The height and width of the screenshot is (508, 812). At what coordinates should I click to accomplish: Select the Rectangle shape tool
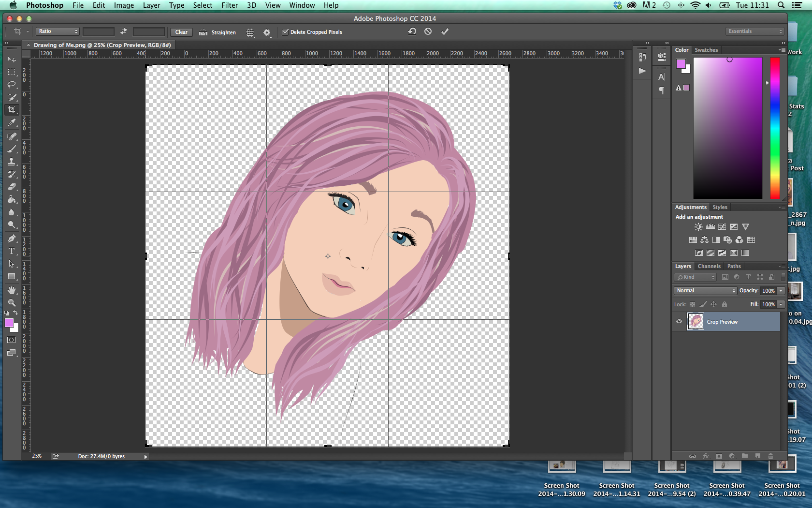tap(12, 276)
